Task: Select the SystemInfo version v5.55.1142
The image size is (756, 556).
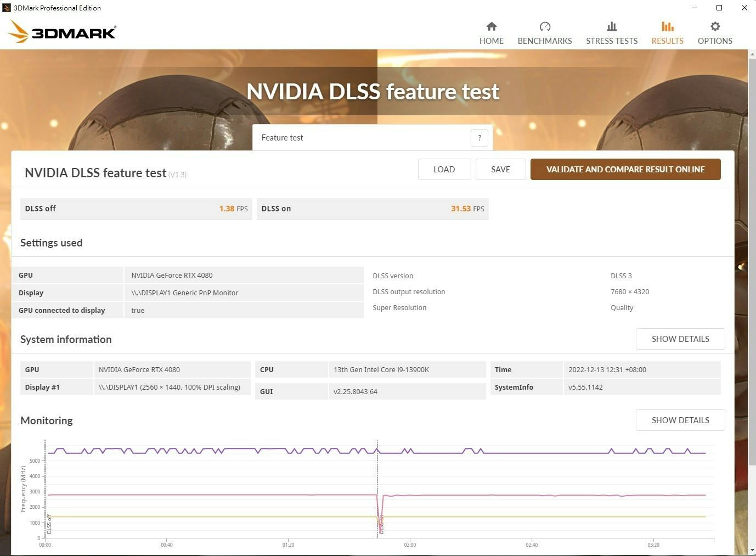Action: pyautogui.click(x=585, y=387)
